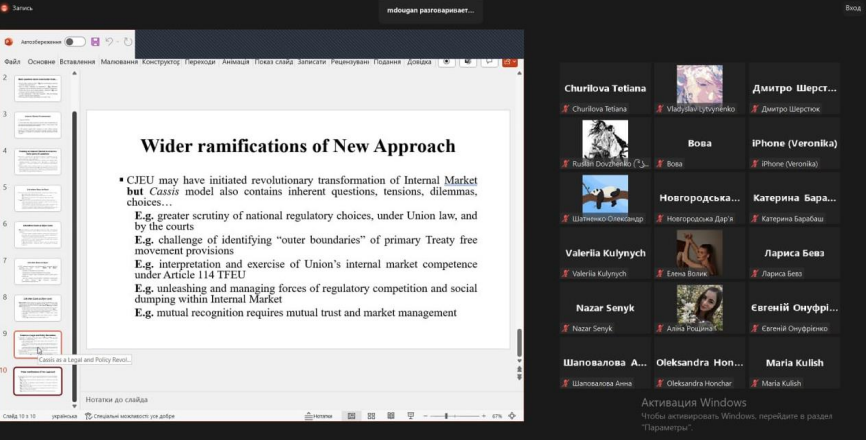Open the Анімація ribbon tab

[x=236, y=62]
